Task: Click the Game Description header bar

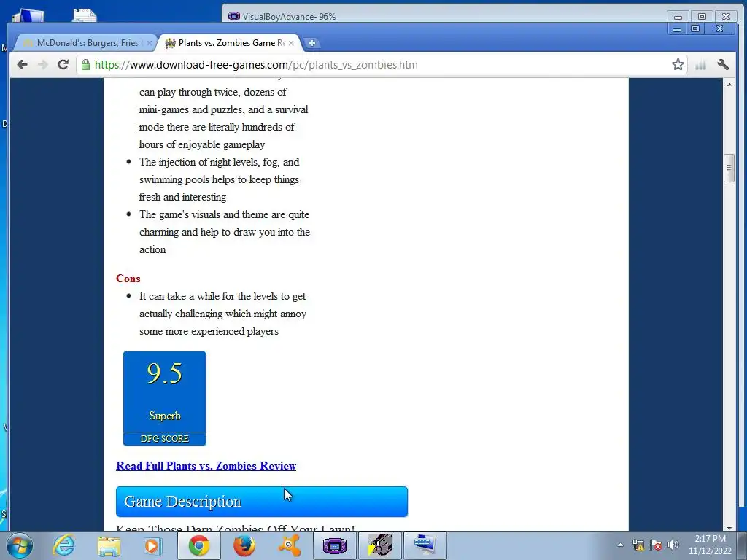Action: tap(262, 502)
